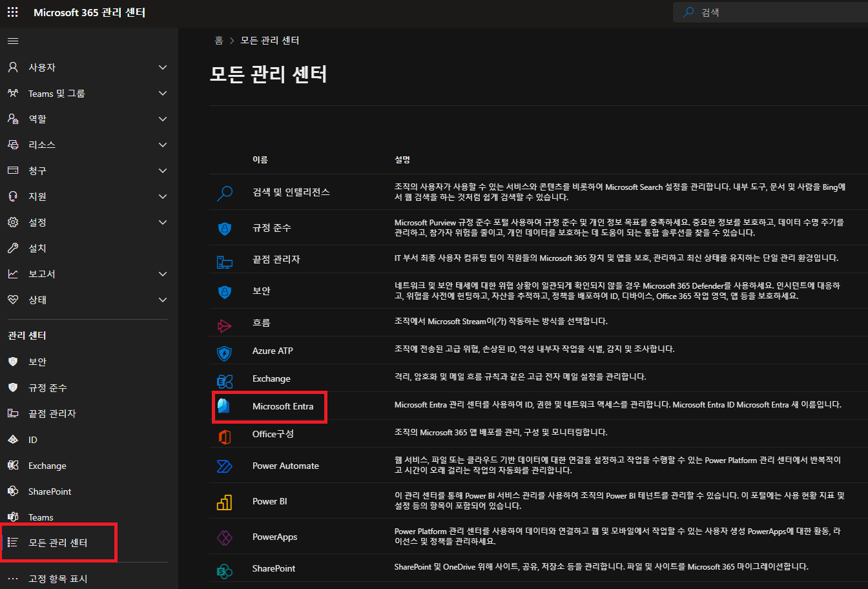This screenshot has width=868, height=589.
Task: Click the Azure ATP shield icon
Action: tap(224, 352)
